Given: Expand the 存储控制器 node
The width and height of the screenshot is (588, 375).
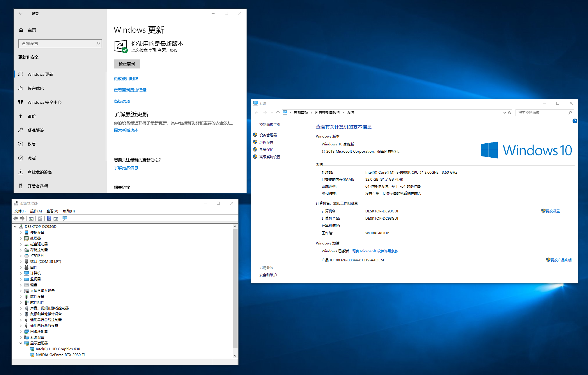Looking at the screenshot, I should (21, 250).
